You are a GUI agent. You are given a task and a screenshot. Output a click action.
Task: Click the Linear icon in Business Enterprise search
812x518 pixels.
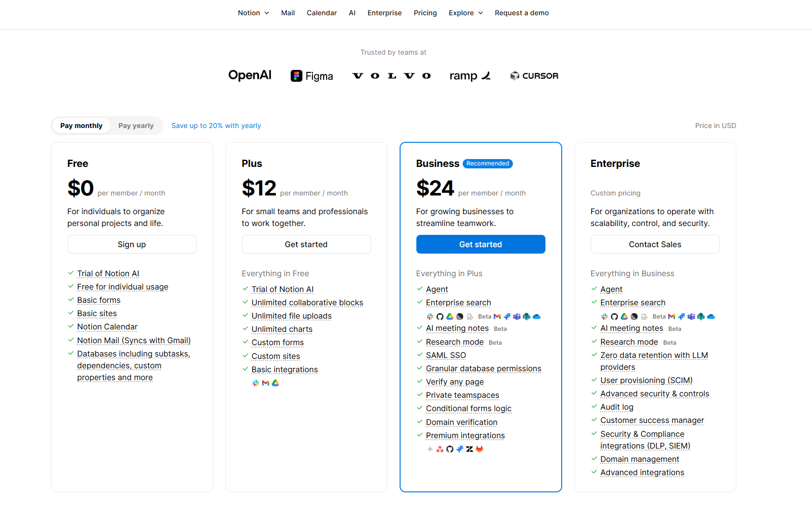click(x=460, y=317)
